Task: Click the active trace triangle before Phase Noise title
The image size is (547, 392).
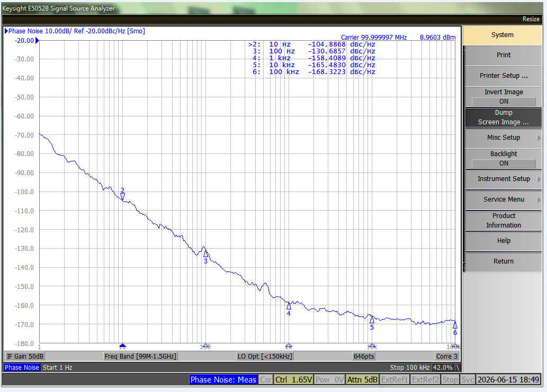Action: (6, 31)
